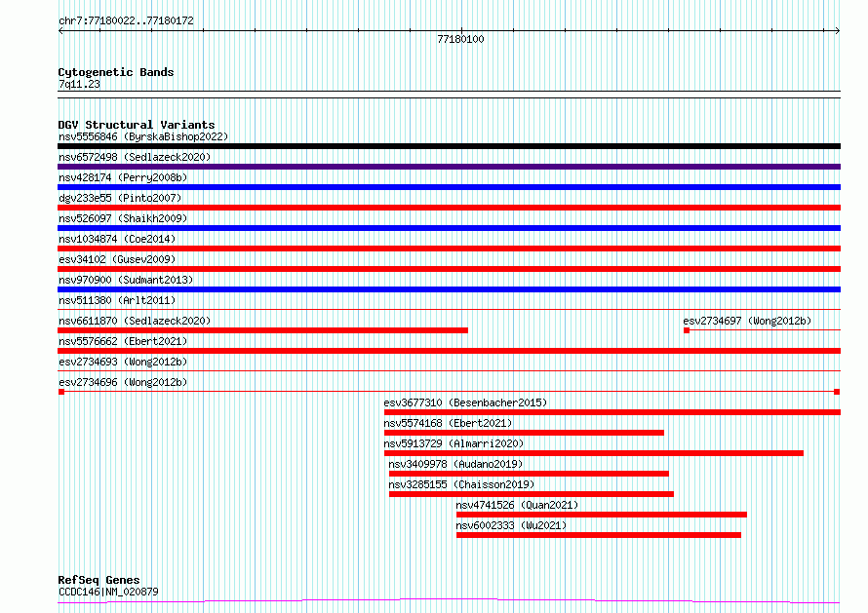Click the esv2734697 red start square
This screenshot has width=868, height=613.
coord(687,330)
